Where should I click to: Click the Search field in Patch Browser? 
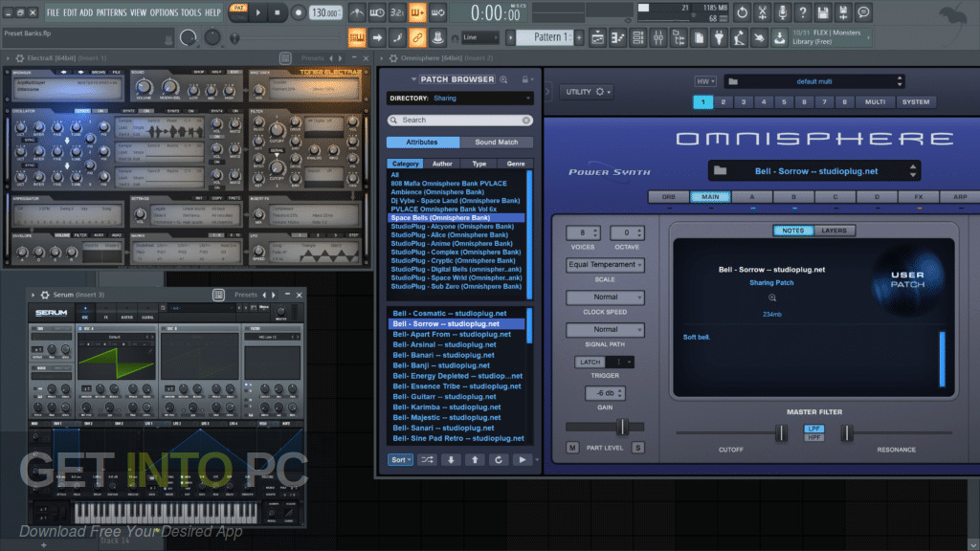[x=457, y=119]
